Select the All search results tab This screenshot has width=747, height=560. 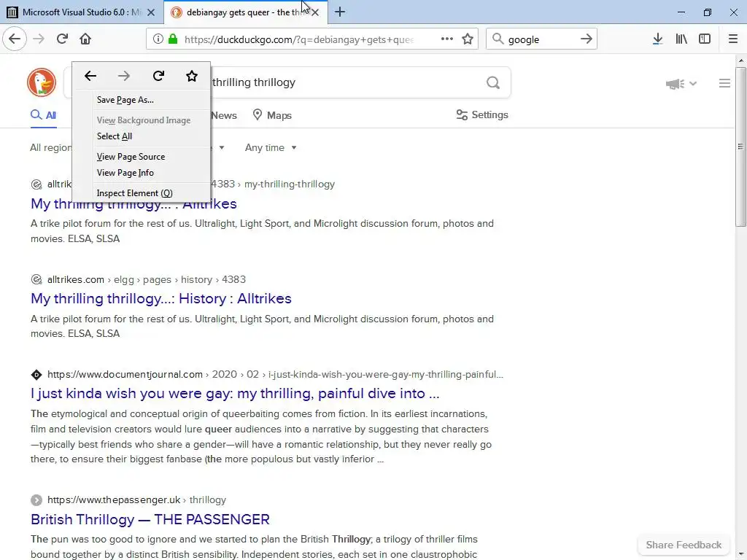[x=43, y=115]
